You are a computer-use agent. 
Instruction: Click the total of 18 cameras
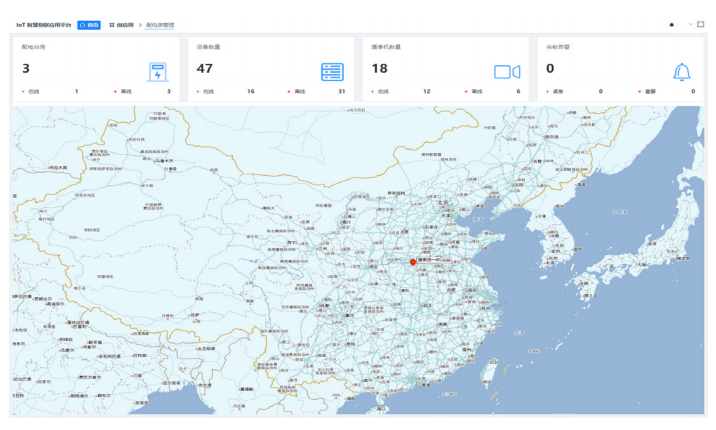click(x=379, y=69)
